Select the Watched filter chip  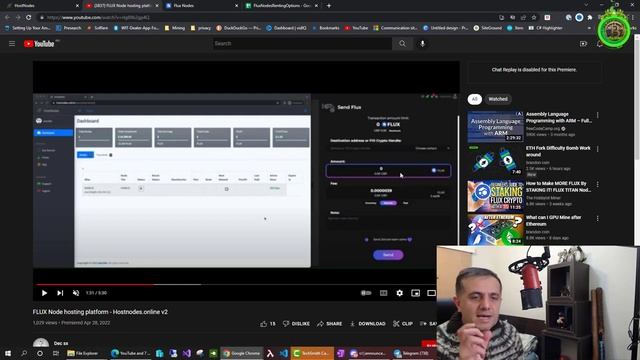pyautogui.click(x=498, y=99)
